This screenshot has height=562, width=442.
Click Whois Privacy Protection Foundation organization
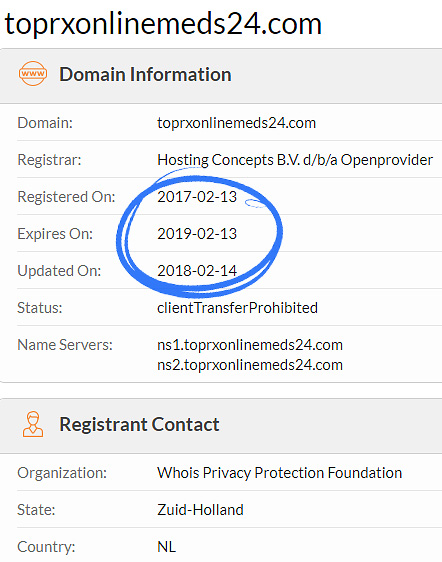point(280,473)
